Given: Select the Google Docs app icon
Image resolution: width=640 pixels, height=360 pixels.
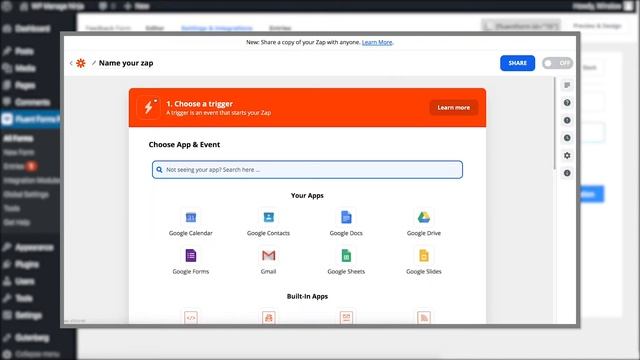Looking at the screenshot, I should pos(346,218).
